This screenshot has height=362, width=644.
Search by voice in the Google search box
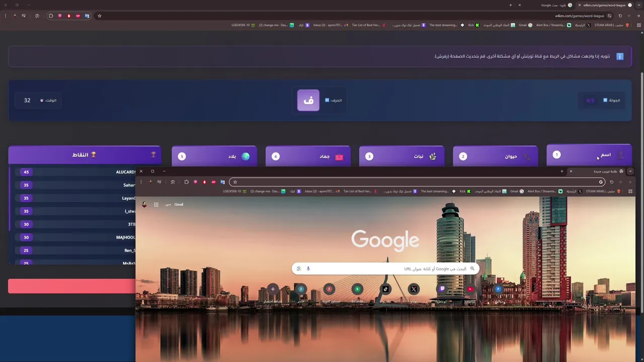(308, 268)
